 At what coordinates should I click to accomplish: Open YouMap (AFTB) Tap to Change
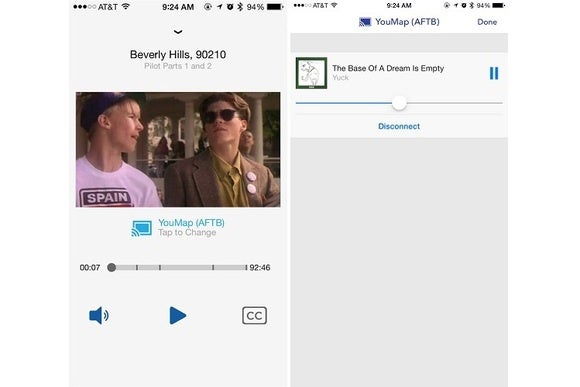click(x=191, y=228)
